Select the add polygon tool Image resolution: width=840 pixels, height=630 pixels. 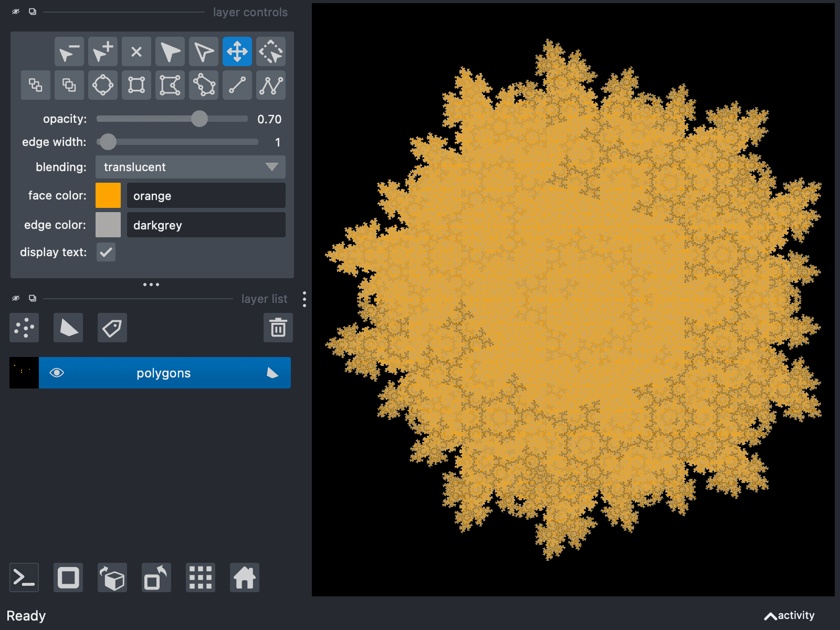click(170, 85)
